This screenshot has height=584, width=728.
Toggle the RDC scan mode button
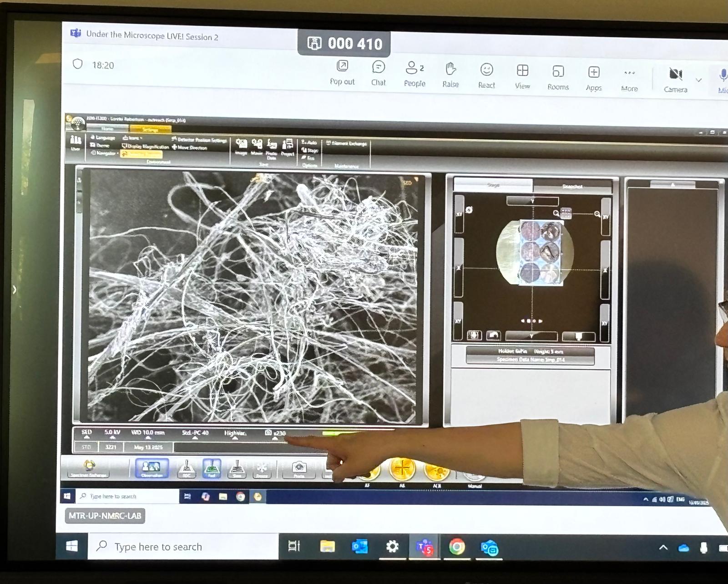(x=186, y=469)
